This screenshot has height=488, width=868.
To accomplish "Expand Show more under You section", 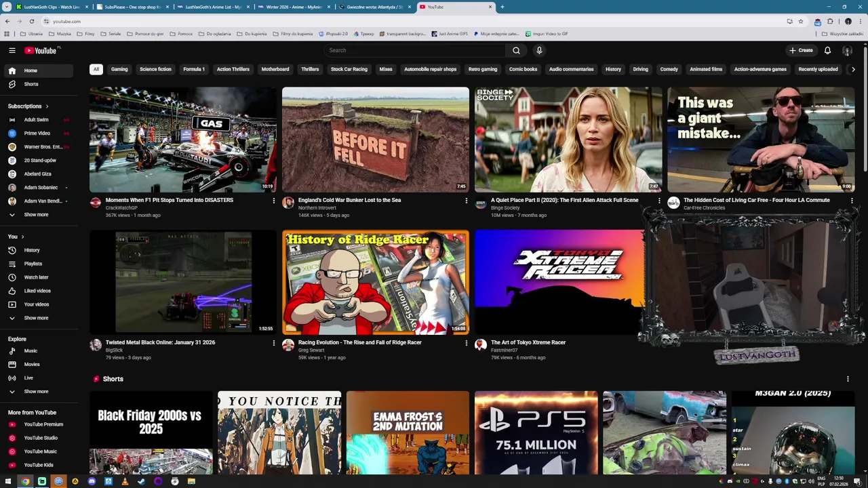I will pos(39,318).
